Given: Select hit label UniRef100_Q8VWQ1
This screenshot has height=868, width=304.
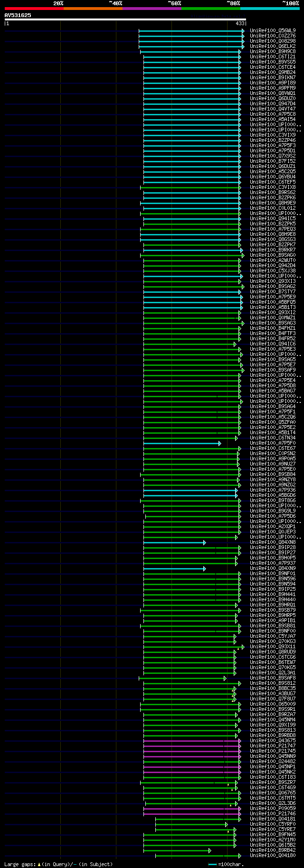Looking at the screenshot, I should coord(273,93).
